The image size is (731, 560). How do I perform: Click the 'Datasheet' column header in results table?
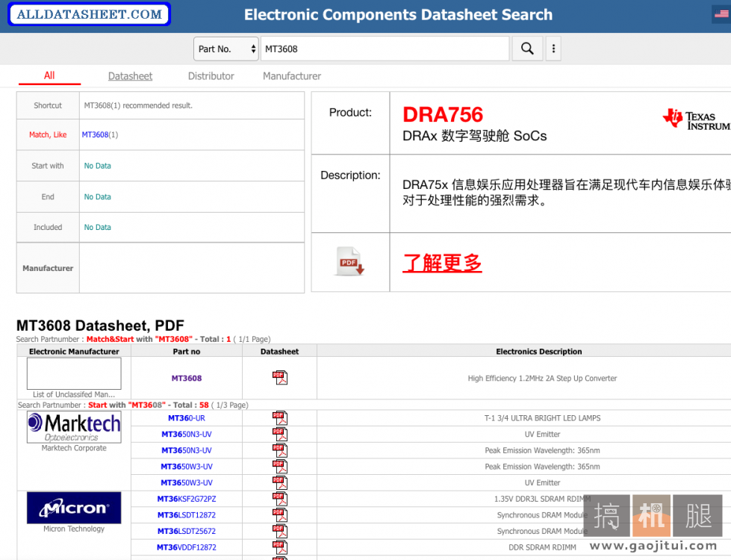pos(280,352)
